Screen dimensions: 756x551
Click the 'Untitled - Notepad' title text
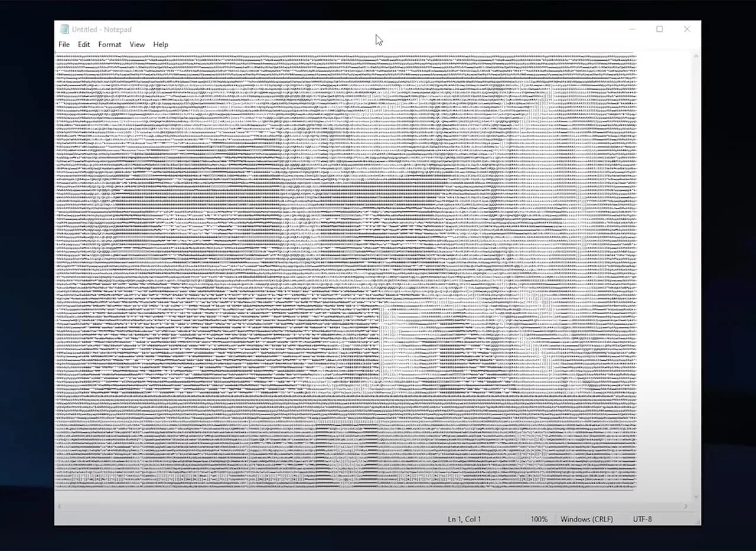coord(102,29)
